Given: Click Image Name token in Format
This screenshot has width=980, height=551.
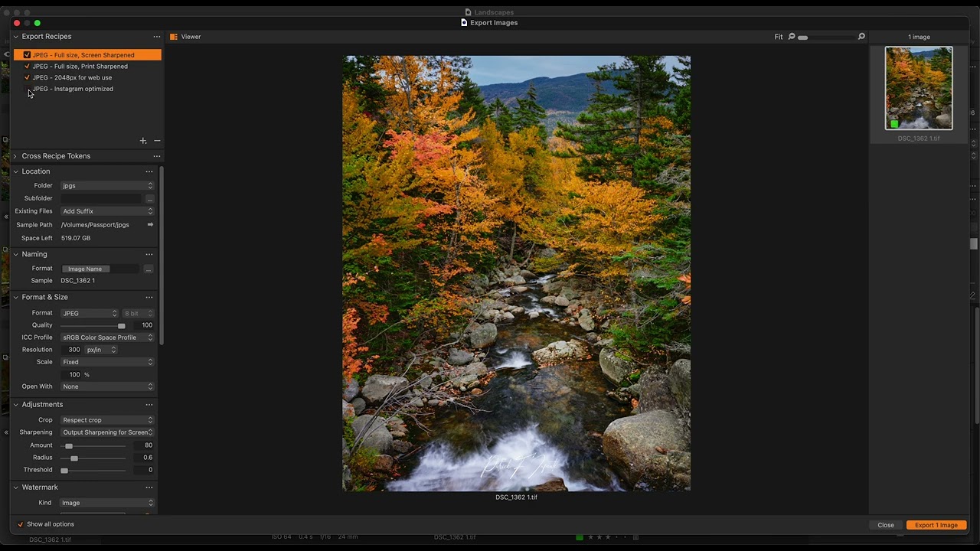Looking at the screenshot, I should [86, 269].
